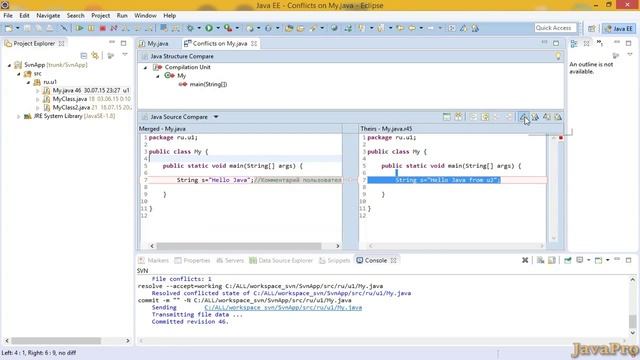This screenshot has width=640, height=360.
Task: Collapse the My class node in structure compare
Action: click(x=158, y=76)
